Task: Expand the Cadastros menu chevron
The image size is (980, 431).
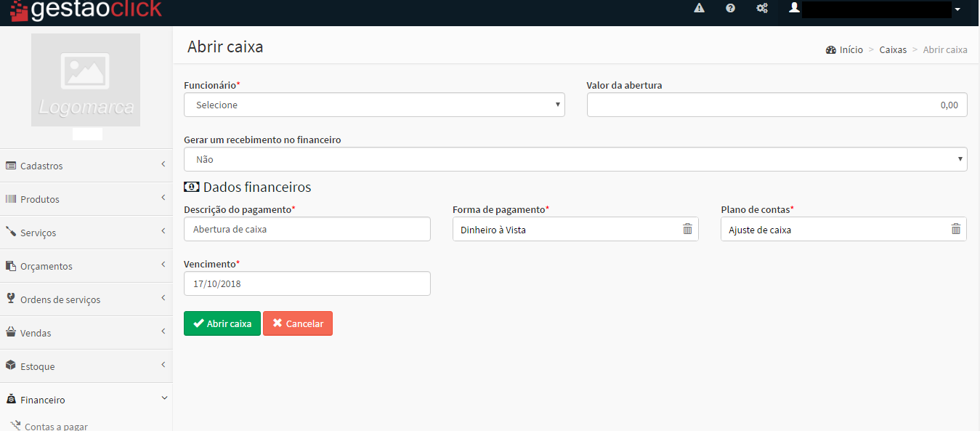Action: 163,165
